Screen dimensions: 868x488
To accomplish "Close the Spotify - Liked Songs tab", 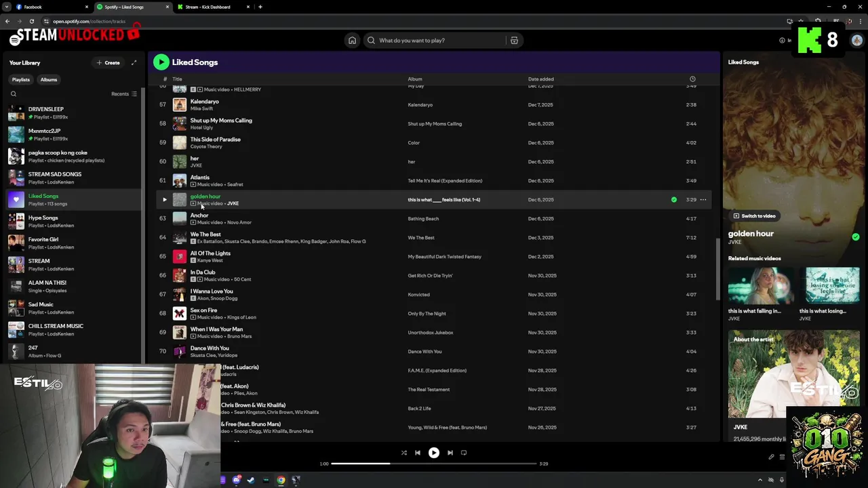I will (167, 7).
